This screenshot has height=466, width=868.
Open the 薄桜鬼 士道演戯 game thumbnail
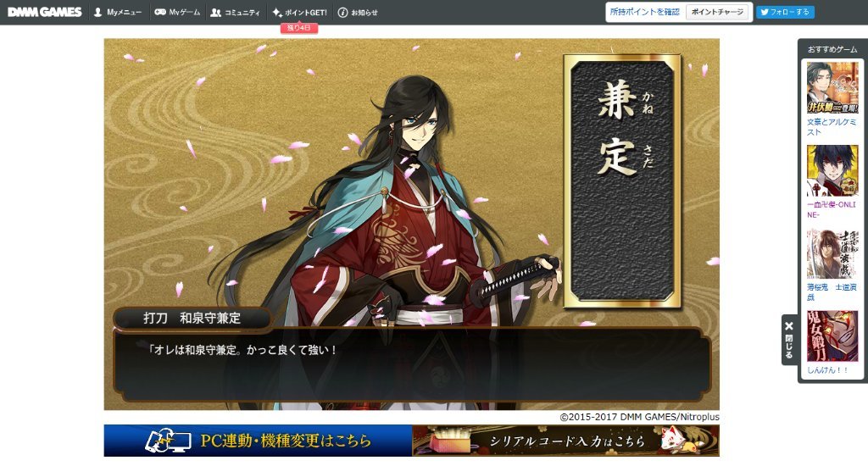tap(832, 253)
